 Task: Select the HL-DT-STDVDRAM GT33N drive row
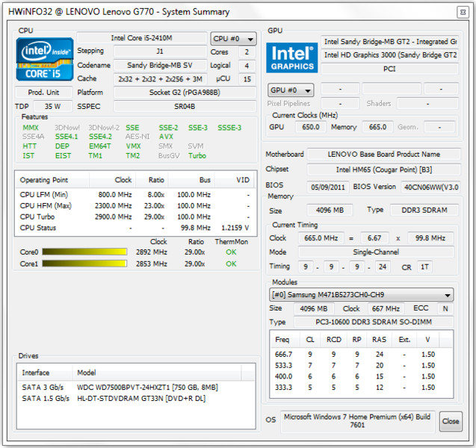tap(136, 398)
